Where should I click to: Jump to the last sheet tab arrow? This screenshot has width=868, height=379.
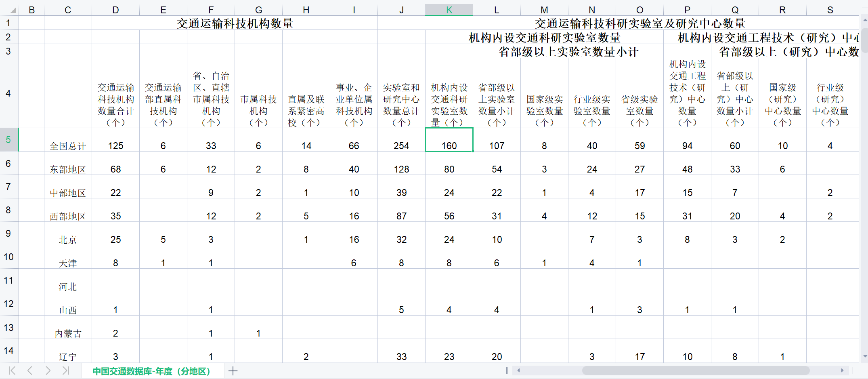click(x=66, y=371)
